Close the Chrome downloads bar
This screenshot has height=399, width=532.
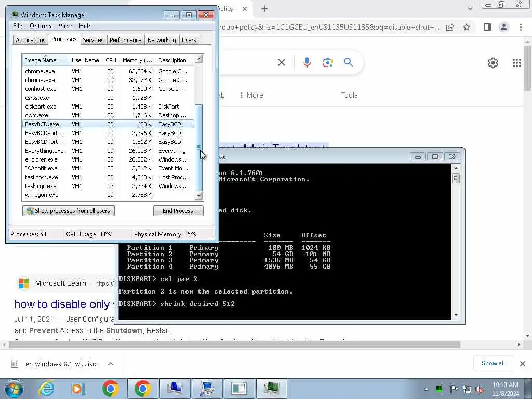523,364
